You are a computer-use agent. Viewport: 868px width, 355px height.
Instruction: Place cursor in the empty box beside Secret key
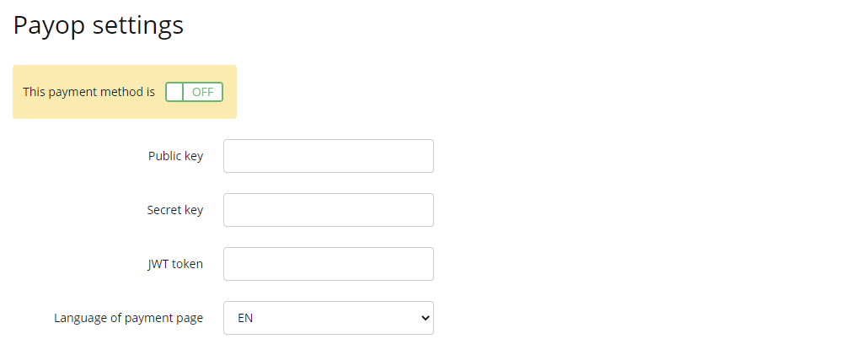click(329, 210)
